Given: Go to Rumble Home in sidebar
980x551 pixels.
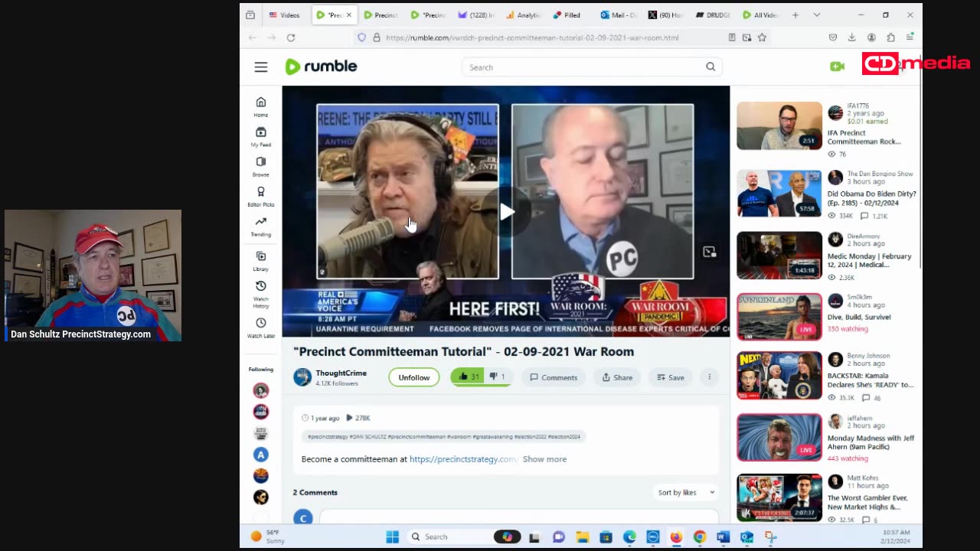Looking at the screenshot, I should click(x=261, y=106).
